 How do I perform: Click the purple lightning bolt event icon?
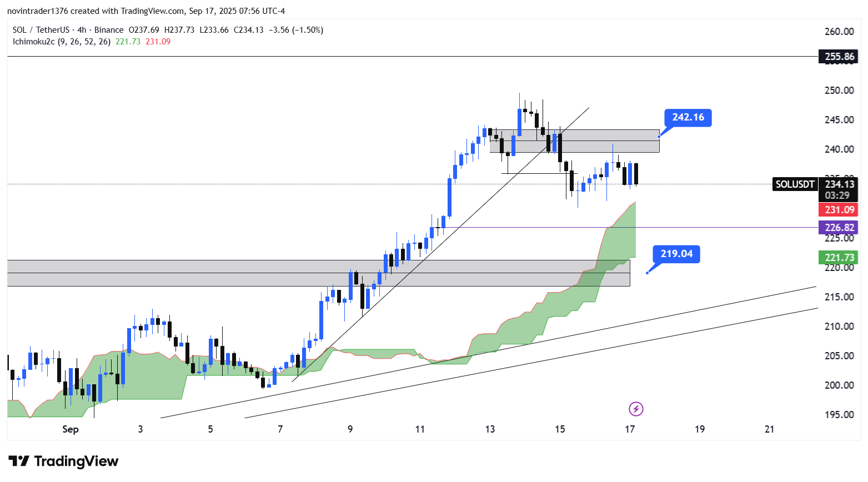(636, 409)
